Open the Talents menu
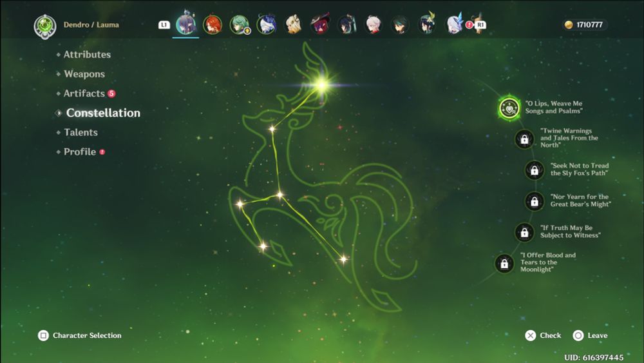 point(81,132)
